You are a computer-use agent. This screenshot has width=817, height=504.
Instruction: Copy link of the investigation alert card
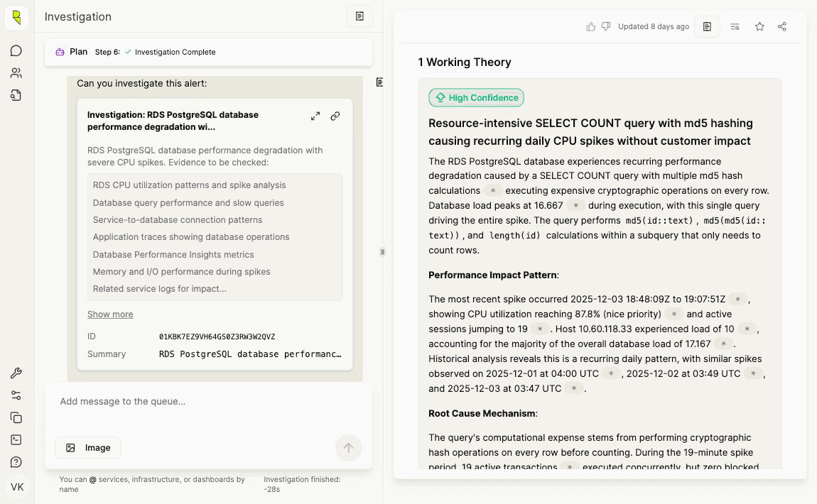pos(335,116)
